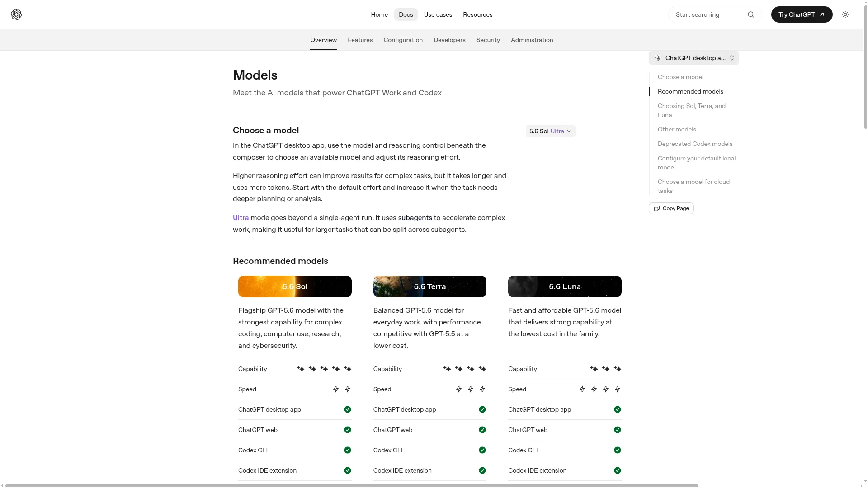This screenshot has width=868, height=488.
Task: Jump to Choosing Sol, Terra, and Luna
Action: [x=692, y=110]
